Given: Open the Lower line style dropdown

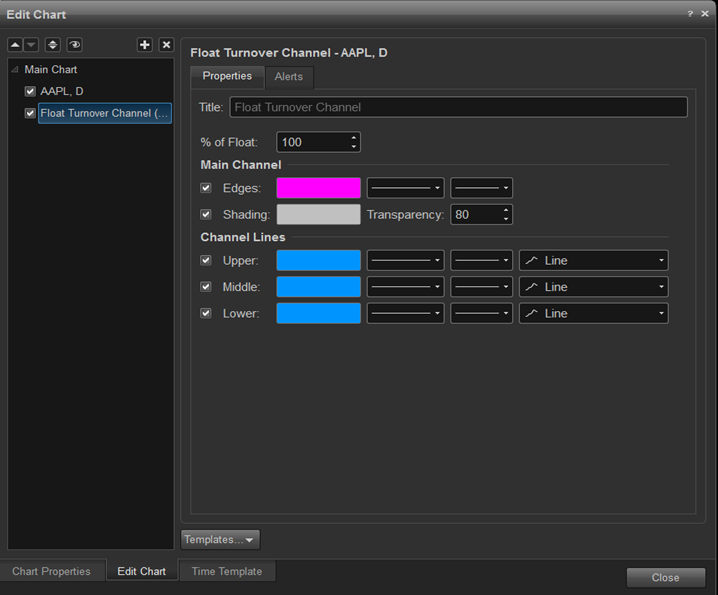Looking at the screenshot, I should pos(405,313).
